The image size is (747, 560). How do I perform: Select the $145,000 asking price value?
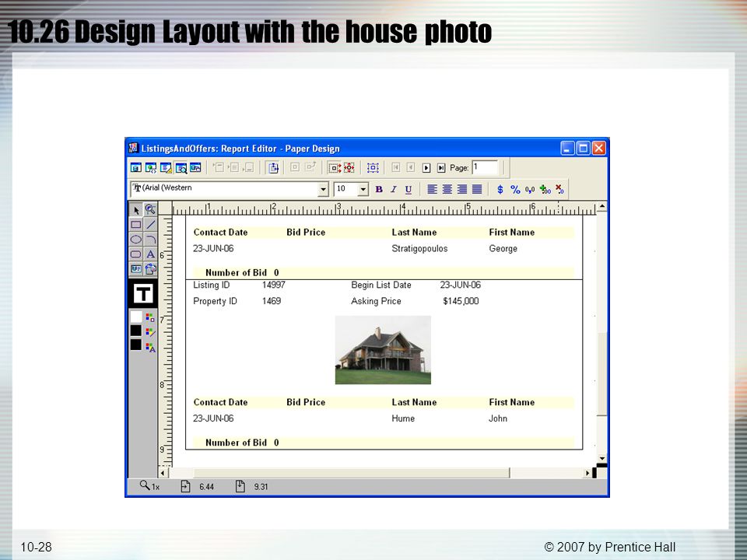click(x=461, y=301)
